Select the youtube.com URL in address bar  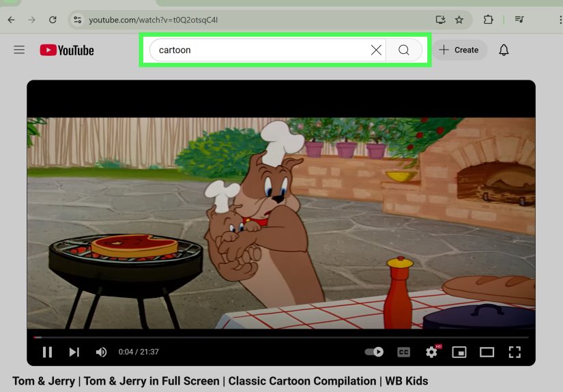click(153, 20)
